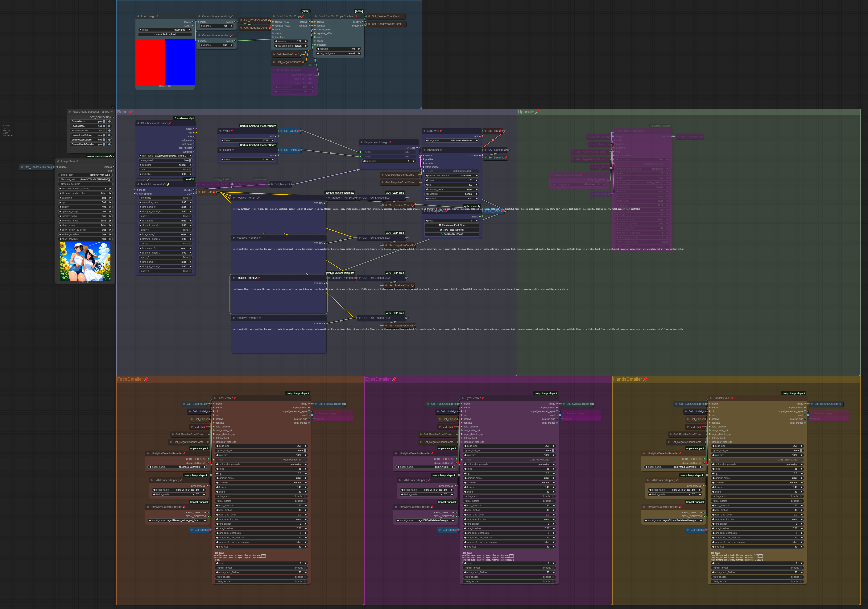Screen dimensions: 868x609
Task: Click the recycle icon on last seed button
Action: [x=442, y=234]
